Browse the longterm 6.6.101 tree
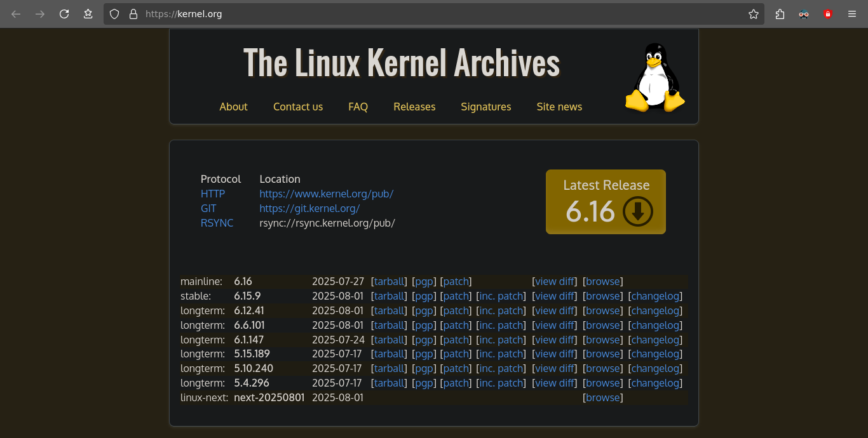868x438 pixels. point(602,325)
